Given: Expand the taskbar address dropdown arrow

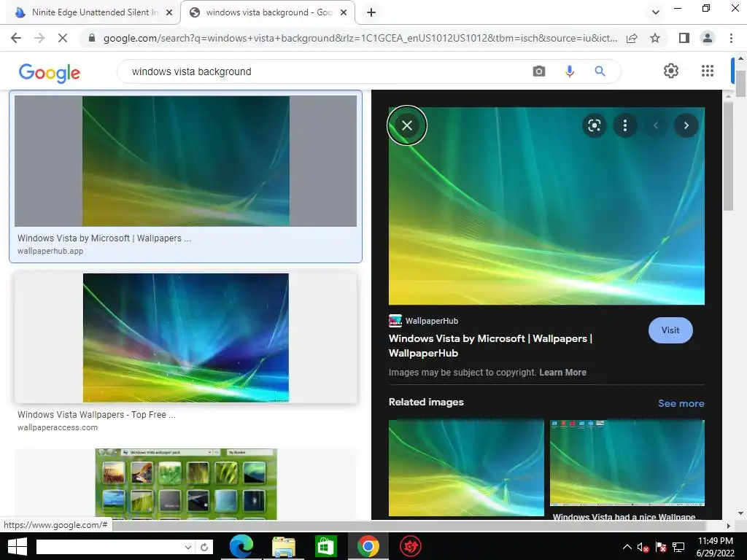Looking at the screenshot, I should [x=188, y=547].
